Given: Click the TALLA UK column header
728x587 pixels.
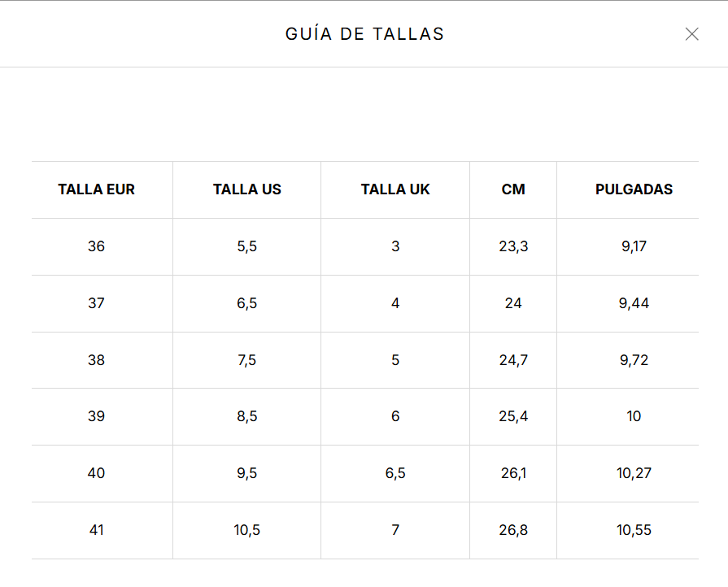Looking at the screenshot, I should click(x=395, y=189).
